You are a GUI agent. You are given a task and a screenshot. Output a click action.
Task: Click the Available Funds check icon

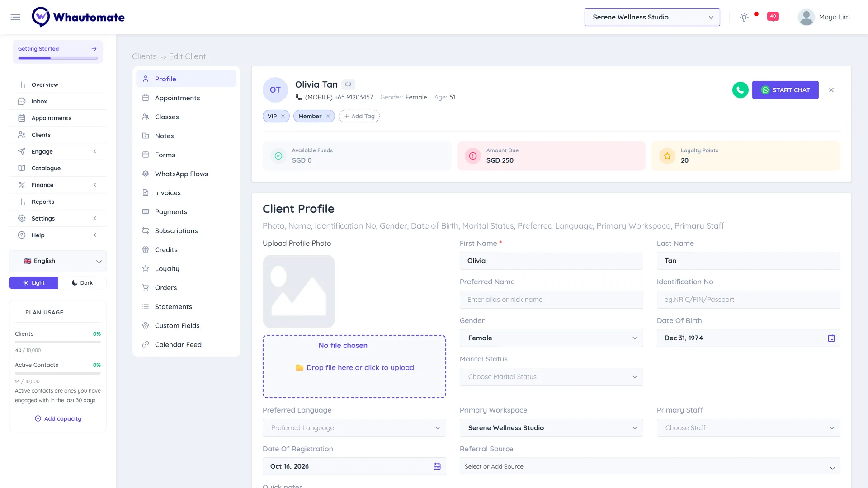(278, 156)
